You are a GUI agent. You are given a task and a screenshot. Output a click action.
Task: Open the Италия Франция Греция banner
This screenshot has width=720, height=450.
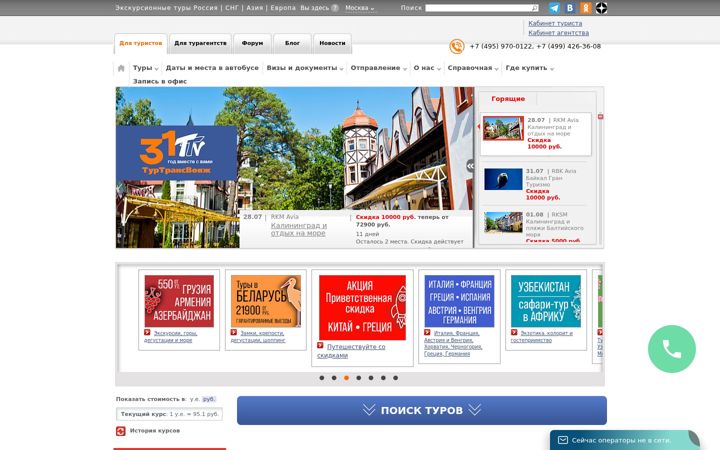tap(459, 301)
